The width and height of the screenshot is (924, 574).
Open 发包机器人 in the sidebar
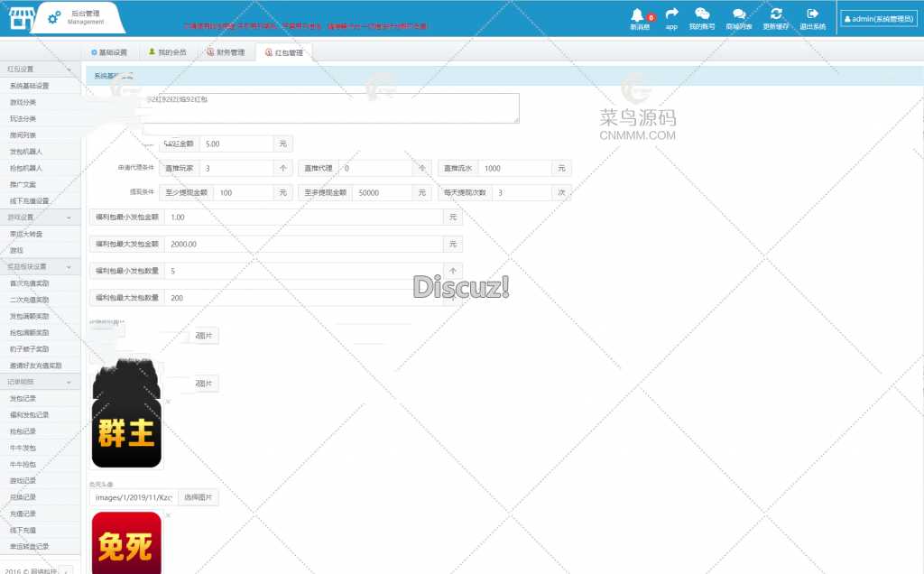pyautogui.click(x=25, y=152)
